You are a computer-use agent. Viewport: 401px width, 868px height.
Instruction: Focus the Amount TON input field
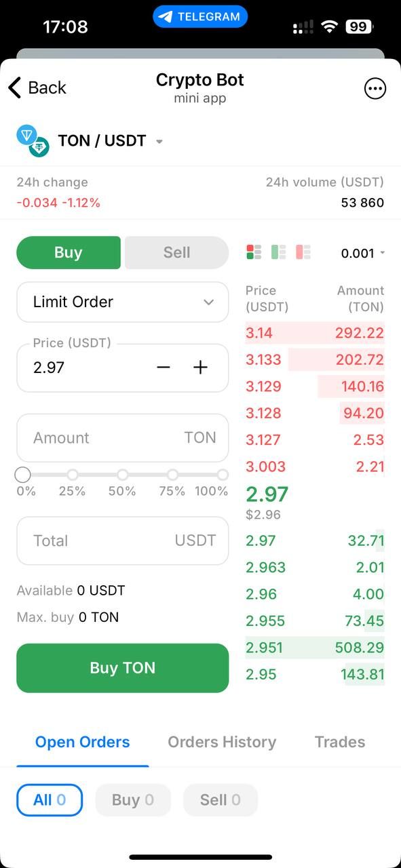tap(123, 438)
